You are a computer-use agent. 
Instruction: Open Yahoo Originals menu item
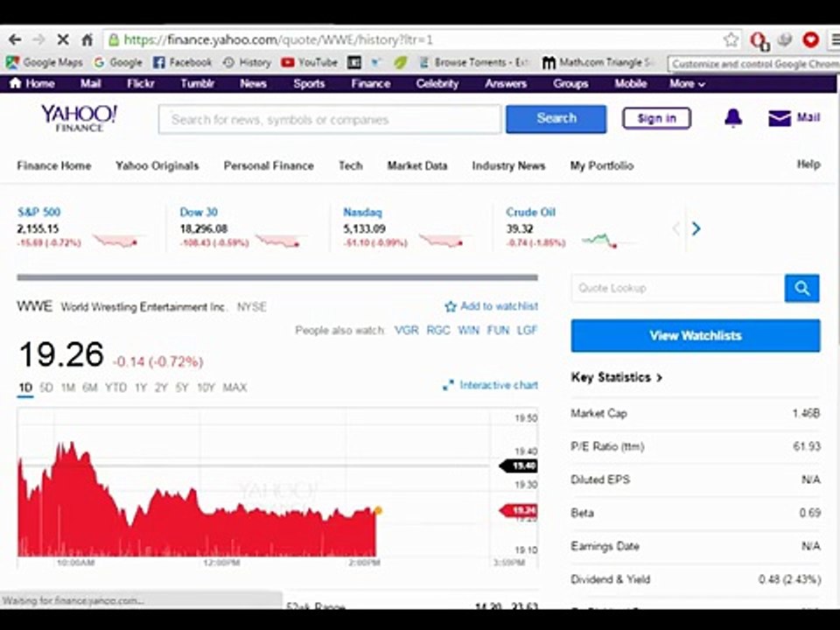[x=157, y=165]
